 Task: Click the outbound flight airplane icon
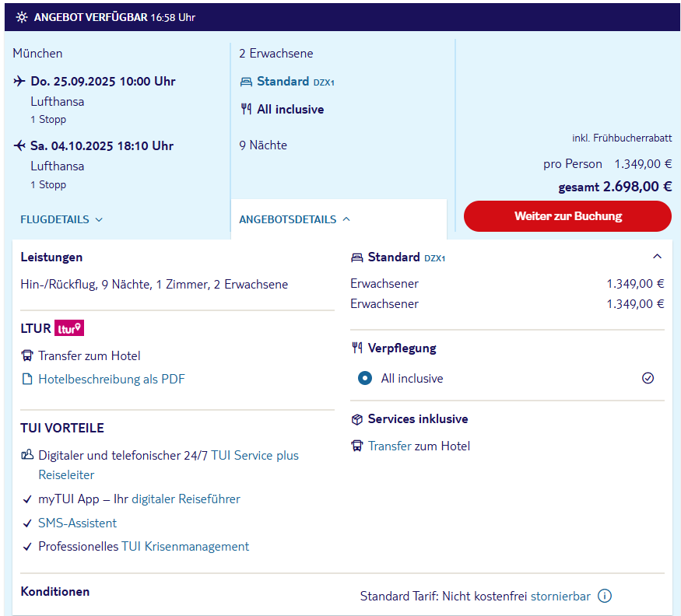(19, 81)
